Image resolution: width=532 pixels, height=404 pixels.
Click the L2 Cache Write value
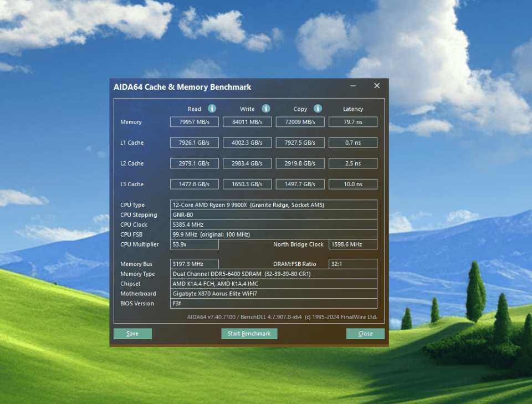point(247,163)
